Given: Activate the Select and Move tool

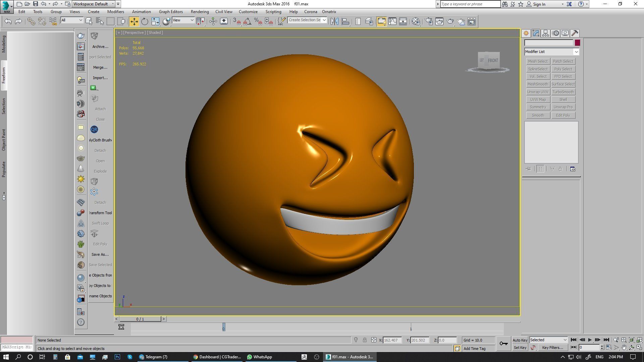Looking at the screenshot, I should click(x=134, y=21).
